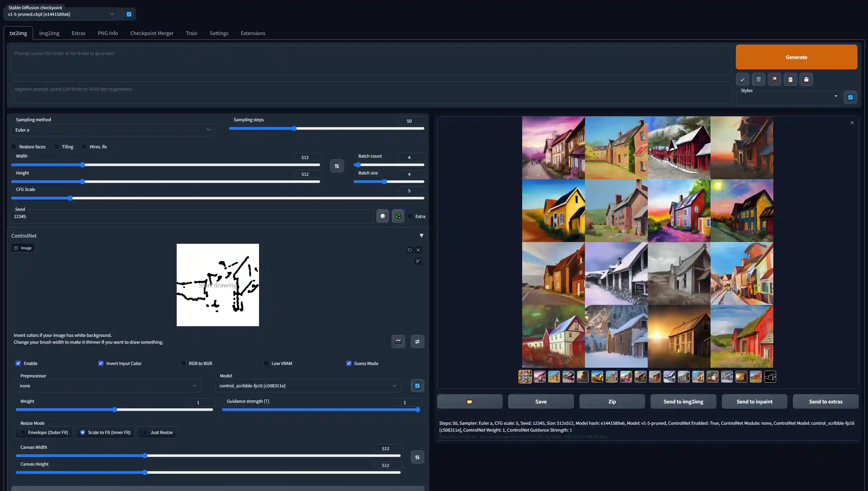Disable the Guess Mode checkbox
Screen dimensions: 868x491
click(349, 363)
